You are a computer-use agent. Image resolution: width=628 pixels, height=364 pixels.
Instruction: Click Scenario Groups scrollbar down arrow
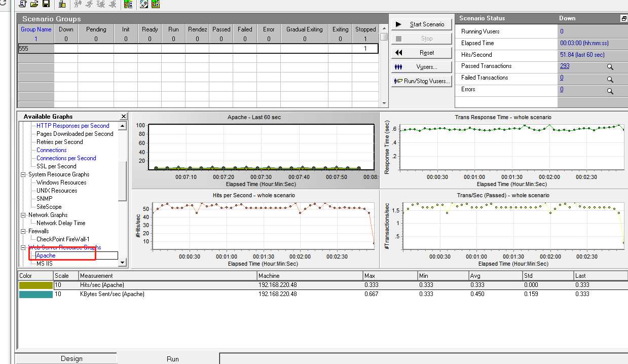coord(384,103)
